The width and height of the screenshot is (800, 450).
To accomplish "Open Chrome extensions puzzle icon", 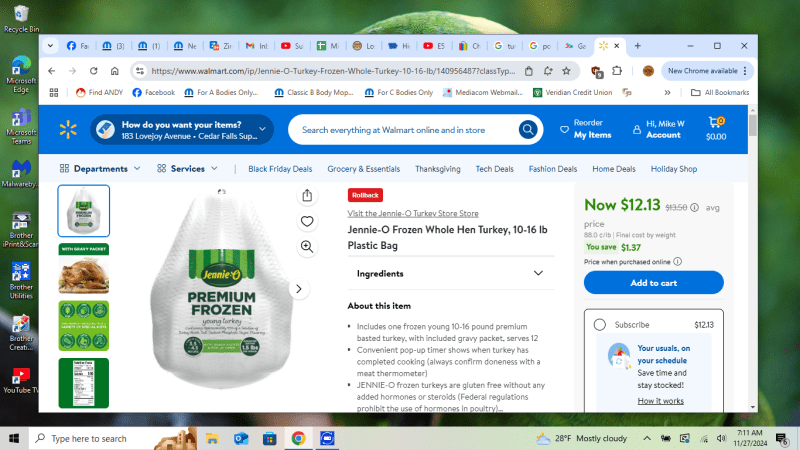I will pos(617,71).
